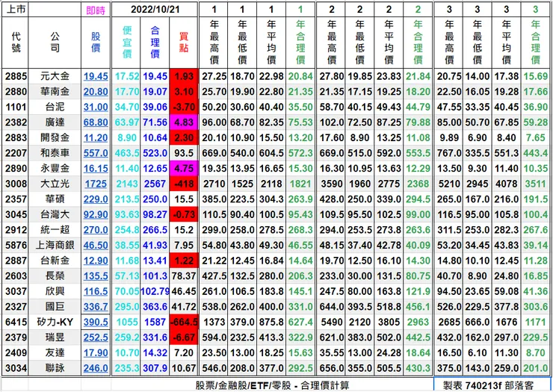Open the 16.15 price link for 永豐金
The image size is (553, 392).
coord(96,169)
